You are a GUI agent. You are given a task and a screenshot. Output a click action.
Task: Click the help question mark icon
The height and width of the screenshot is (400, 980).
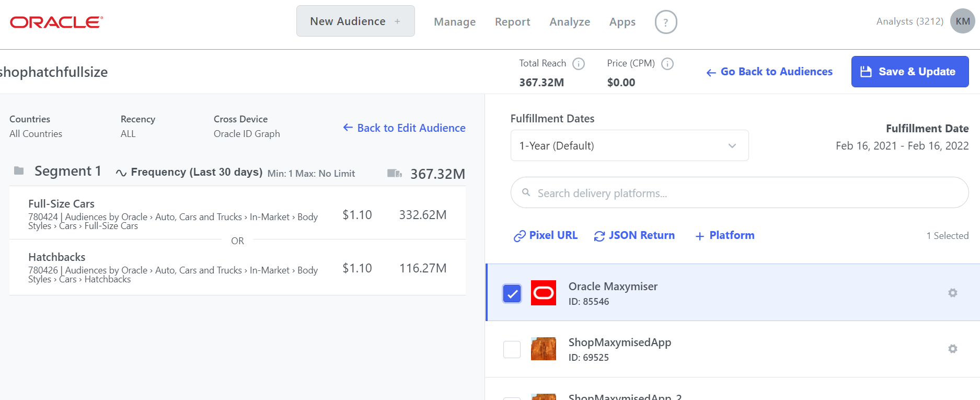coord(665,22)
